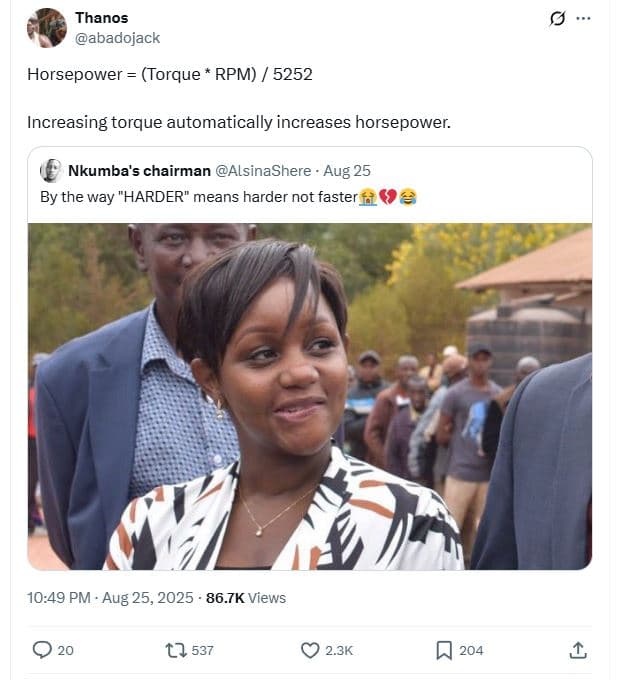617x680 pixels.
Task: Click the 2.3K likes count
Action: (x=339, y=650)
